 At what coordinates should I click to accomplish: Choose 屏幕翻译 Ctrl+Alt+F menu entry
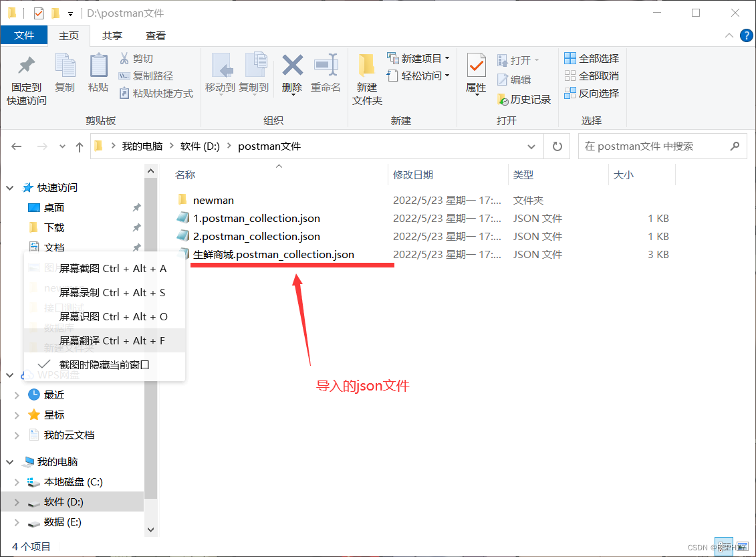click(x=104, y=341)
